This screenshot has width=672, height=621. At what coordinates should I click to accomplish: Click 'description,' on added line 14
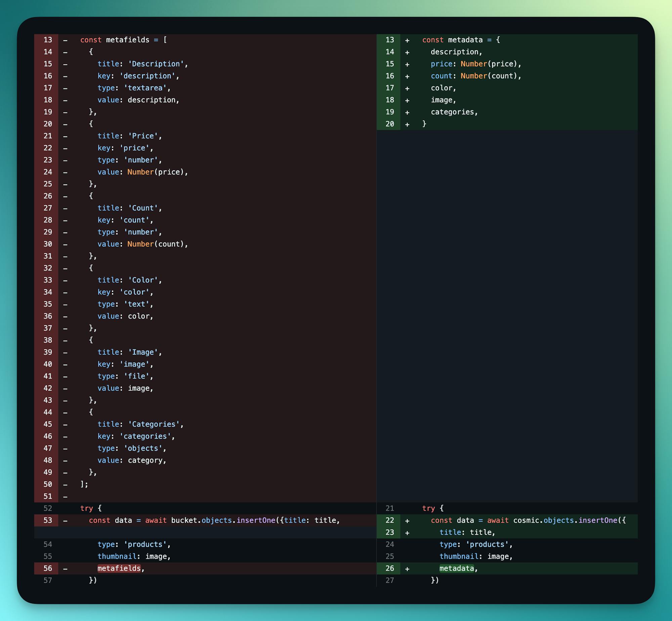[457, 52]
